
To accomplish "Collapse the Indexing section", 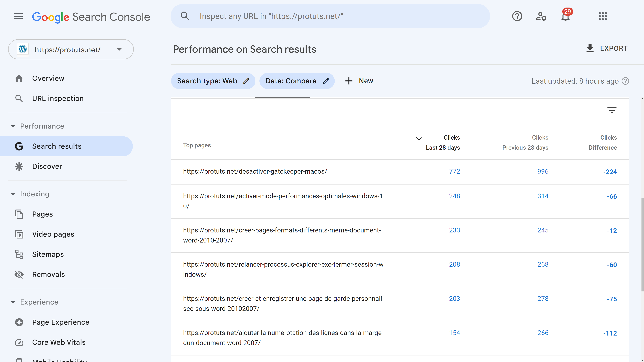I will tap(13, 194).
